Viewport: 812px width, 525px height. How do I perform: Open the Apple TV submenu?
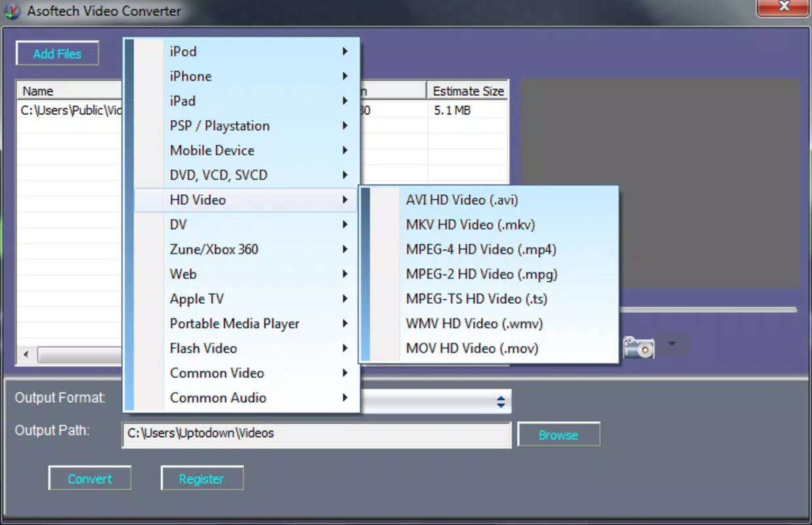click(x=246, y=299)
